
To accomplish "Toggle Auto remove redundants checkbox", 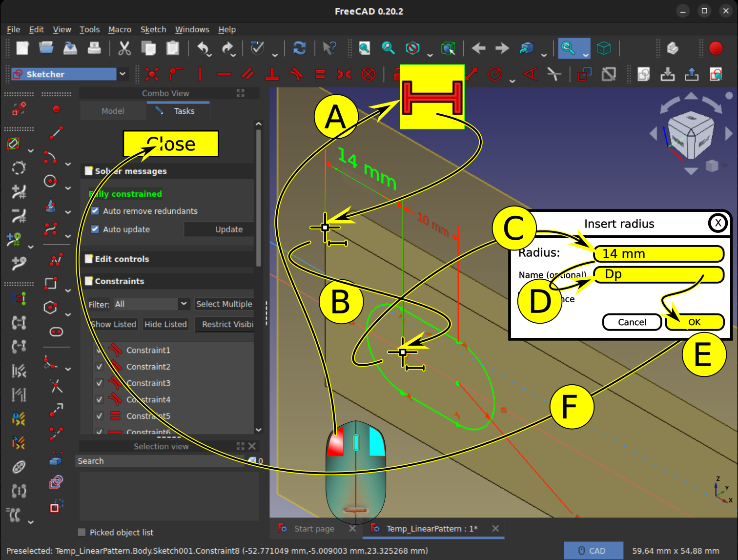I will 95,211.
